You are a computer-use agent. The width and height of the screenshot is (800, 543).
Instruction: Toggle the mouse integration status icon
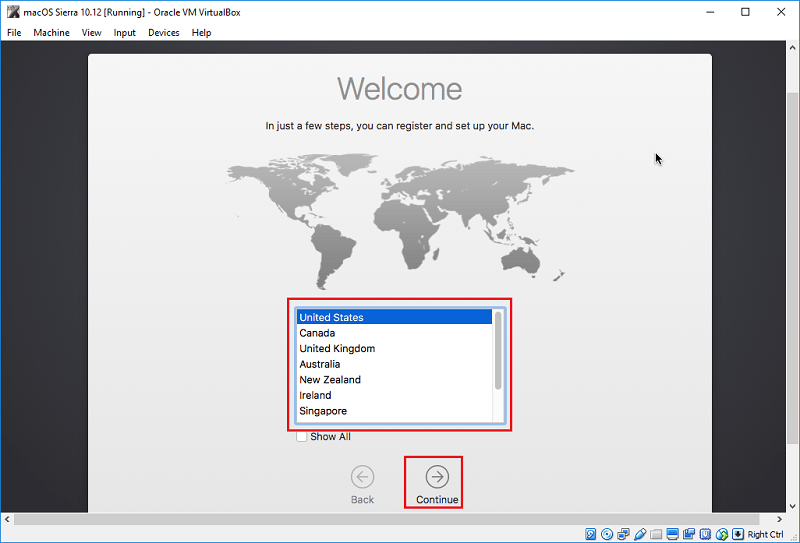pyautogui.click(x=722, y=534)
